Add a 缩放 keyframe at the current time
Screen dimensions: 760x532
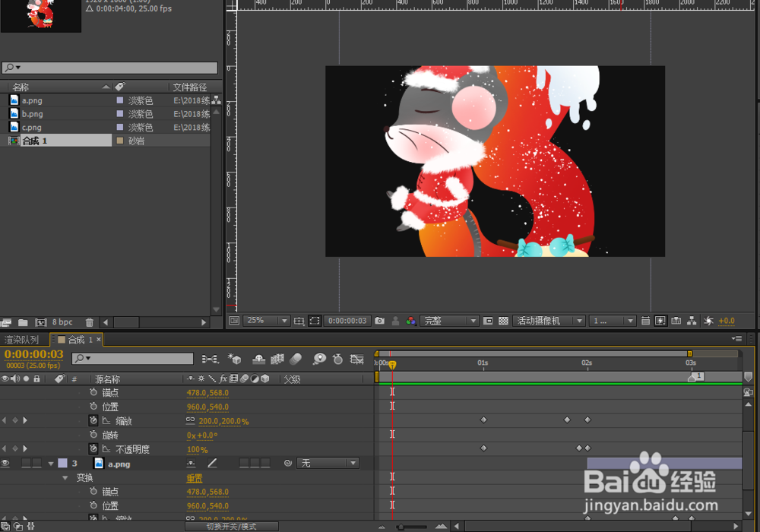point(15,420)
